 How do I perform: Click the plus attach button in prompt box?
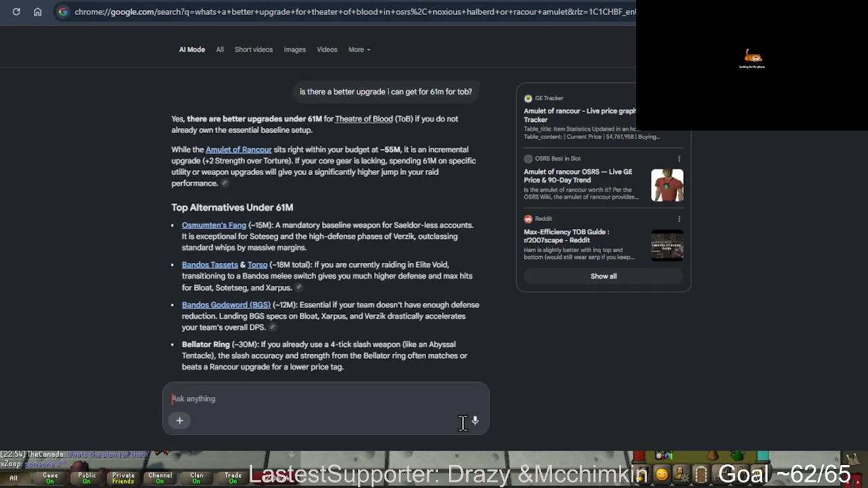tap(180, 421)
